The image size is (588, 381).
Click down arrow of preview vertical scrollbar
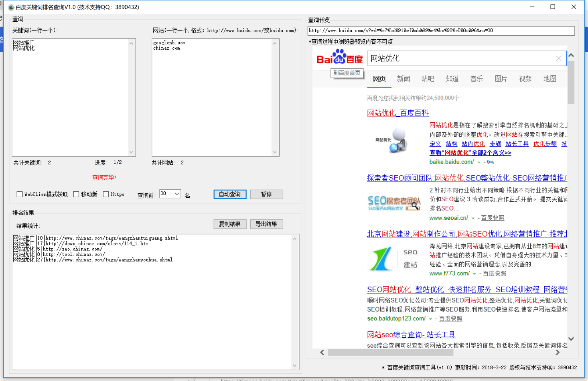tap(571, 339)
